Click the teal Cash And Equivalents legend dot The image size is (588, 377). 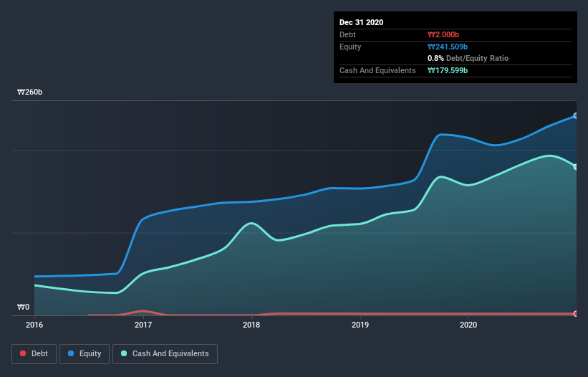tap(124, 353)
